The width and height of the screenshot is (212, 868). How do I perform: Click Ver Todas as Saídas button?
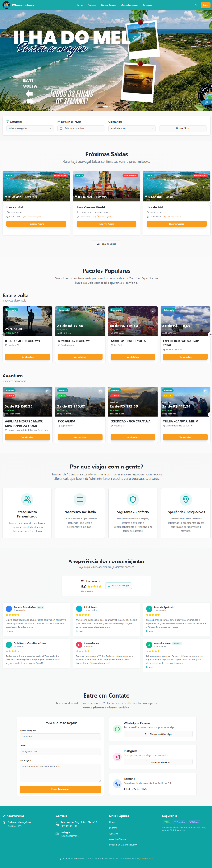[x=106, y=244]
